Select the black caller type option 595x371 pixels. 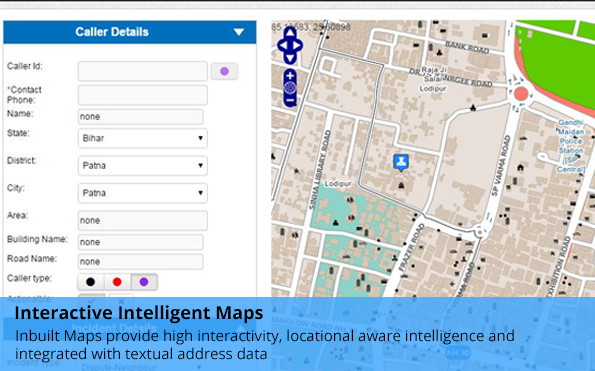click(x=90, y=282)
